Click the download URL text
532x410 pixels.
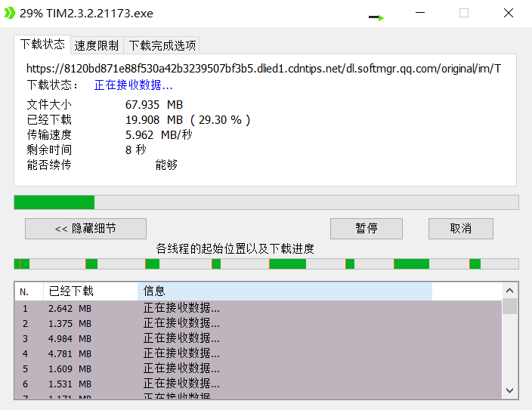264,69
